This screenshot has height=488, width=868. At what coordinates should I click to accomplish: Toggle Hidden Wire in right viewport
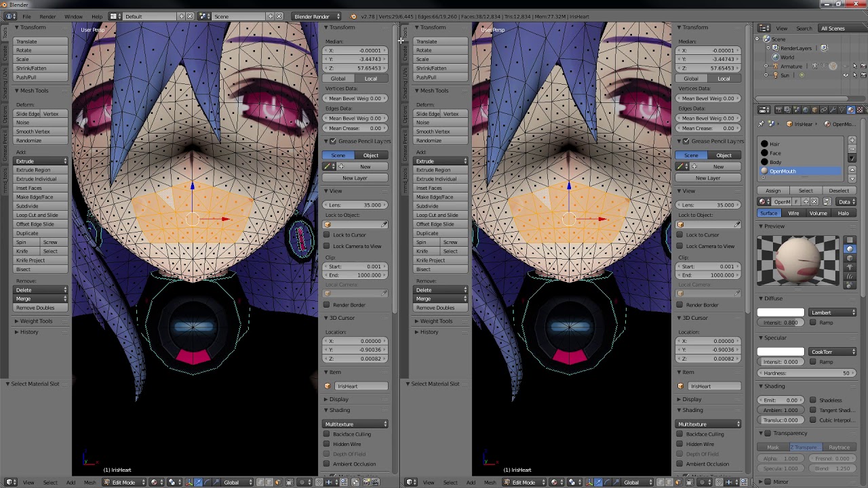[x=680, y=444]
